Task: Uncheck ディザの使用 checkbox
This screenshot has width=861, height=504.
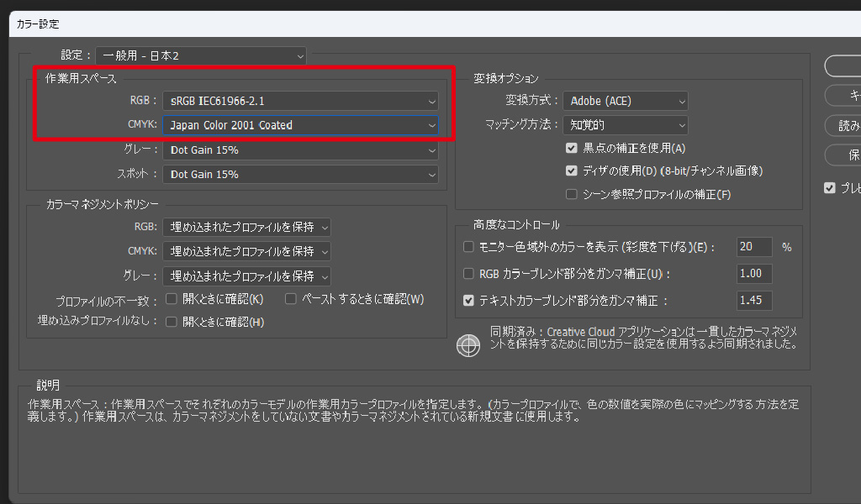Action: point(573,171)
